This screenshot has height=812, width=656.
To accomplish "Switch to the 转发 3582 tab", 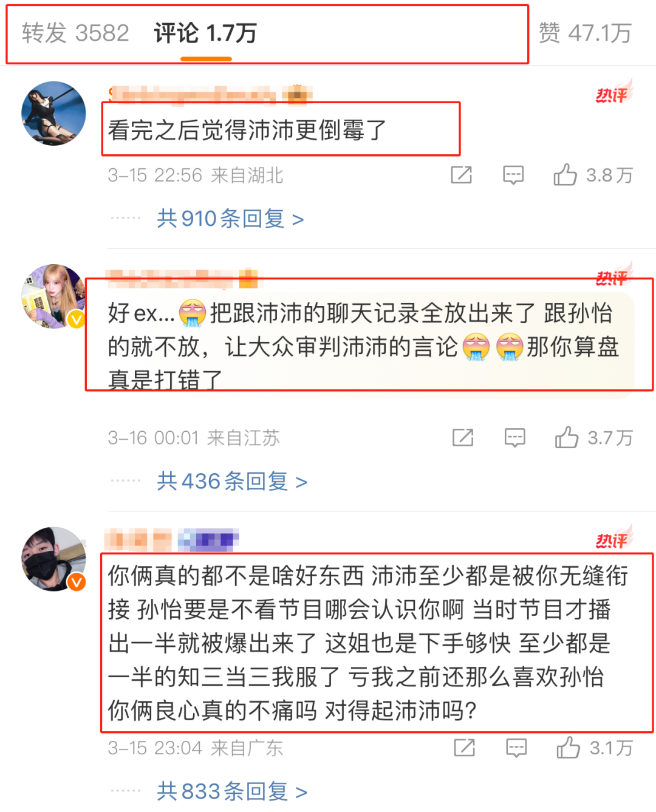I will pos(75,33).
